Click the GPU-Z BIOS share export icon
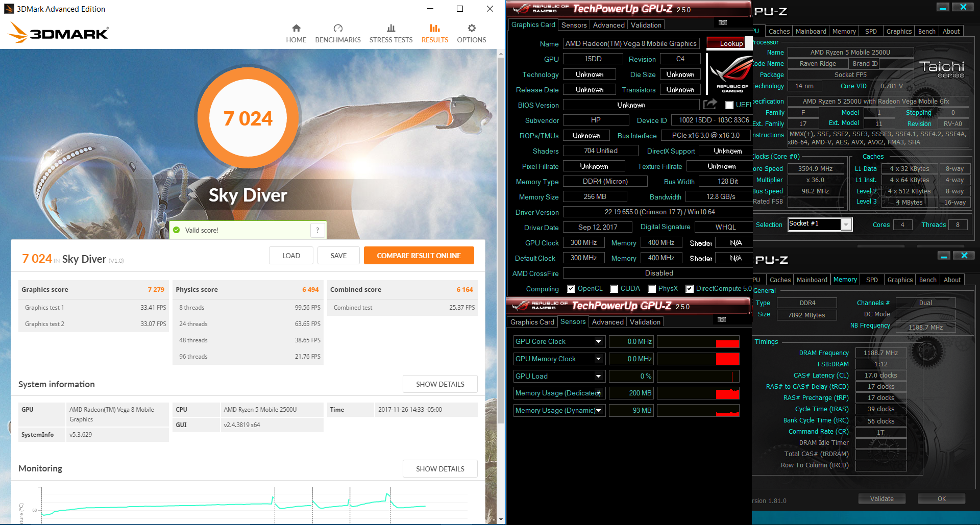This screenshot has height=525, width=980. [710, 105]
